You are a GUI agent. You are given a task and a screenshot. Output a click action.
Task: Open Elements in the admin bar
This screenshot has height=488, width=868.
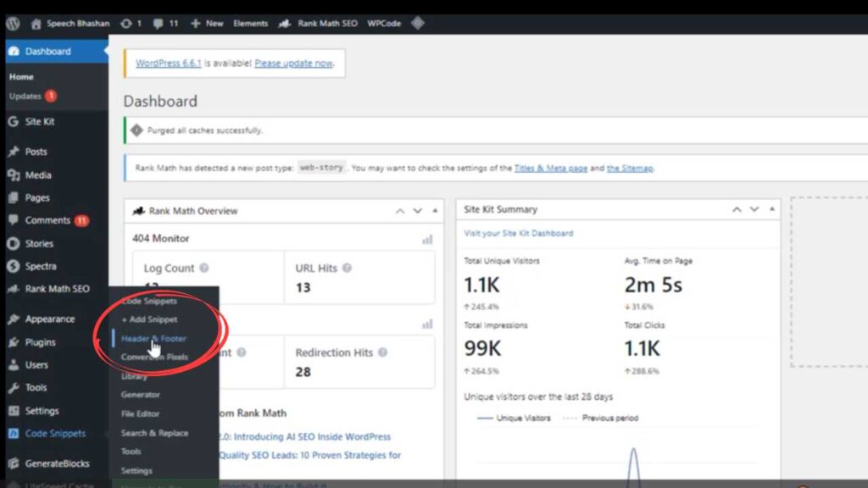pos(250,23)
